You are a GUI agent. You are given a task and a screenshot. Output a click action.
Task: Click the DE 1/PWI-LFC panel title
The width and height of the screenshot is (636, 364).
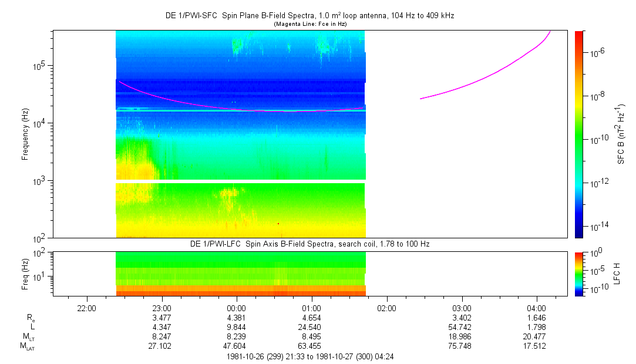(x=309, y=244)
